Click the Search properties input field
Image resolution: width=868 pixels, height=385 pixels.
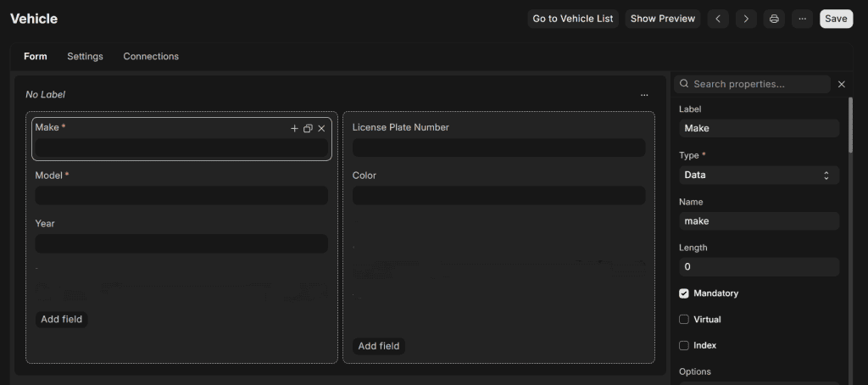[x=759, y=84]
